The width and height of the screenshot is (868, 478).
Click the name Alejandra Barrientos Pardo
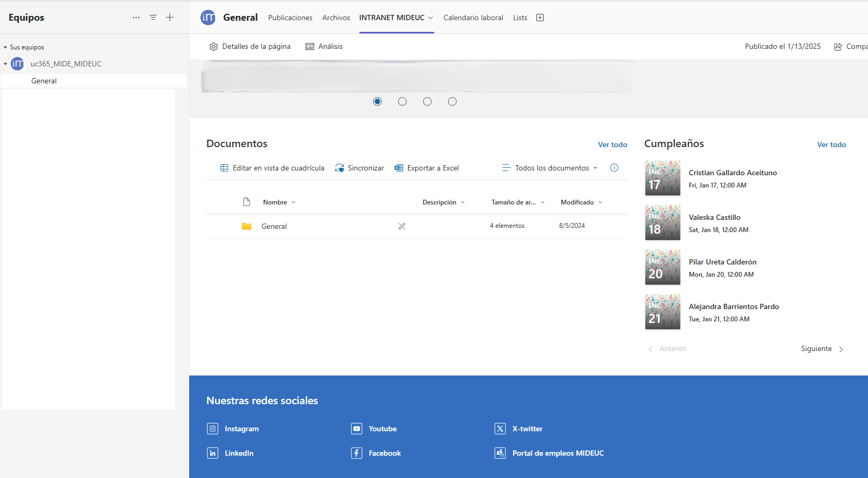point(734,306)
